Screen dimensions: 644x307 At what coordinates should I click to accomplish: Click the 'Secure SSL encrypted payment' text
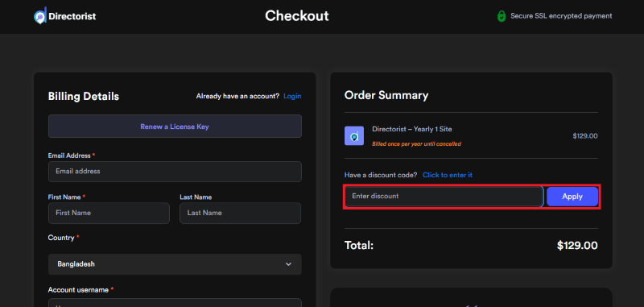pos(561,16)
